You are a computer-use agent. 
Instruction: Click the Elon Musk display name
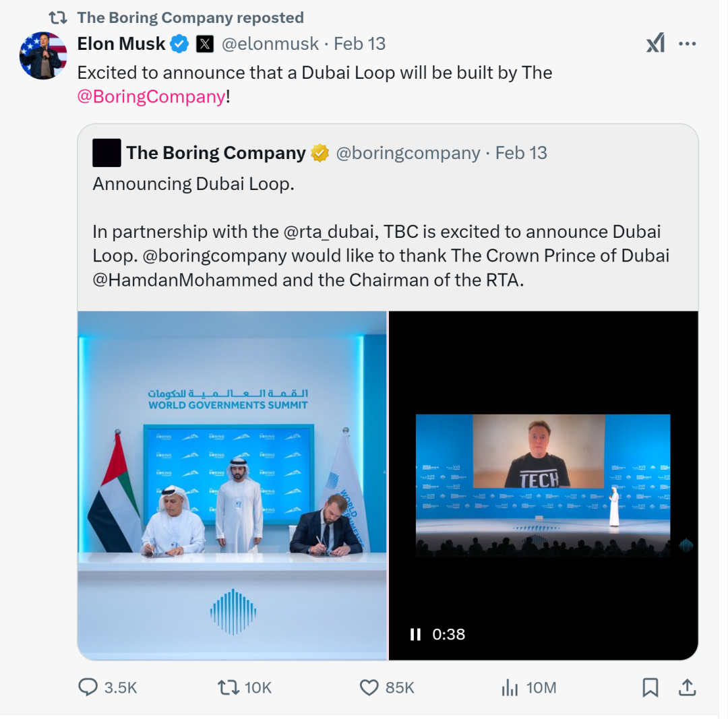click(121, 44)
